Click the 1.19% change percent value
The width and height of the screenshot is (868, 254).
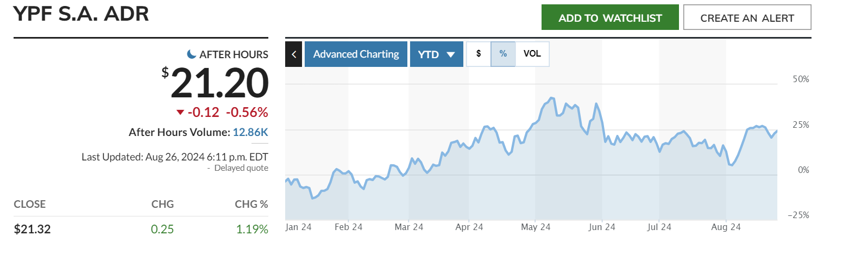point(252,229)
